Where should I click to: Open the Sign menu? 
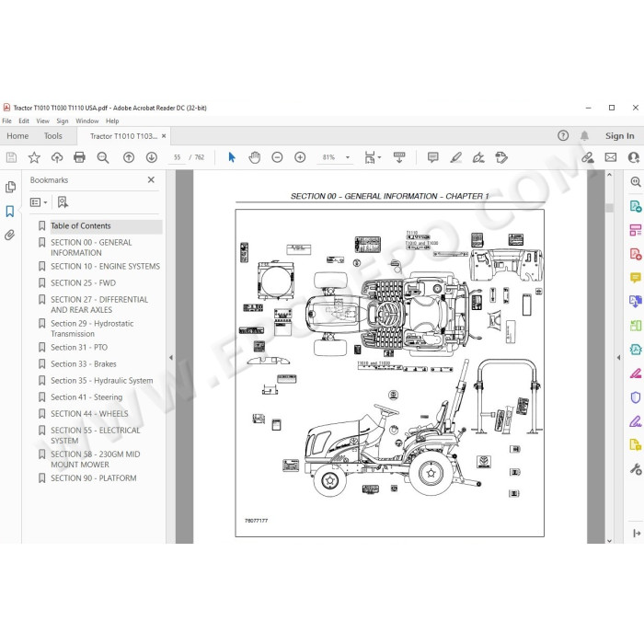pyautogui.click(x=63, y=121)
